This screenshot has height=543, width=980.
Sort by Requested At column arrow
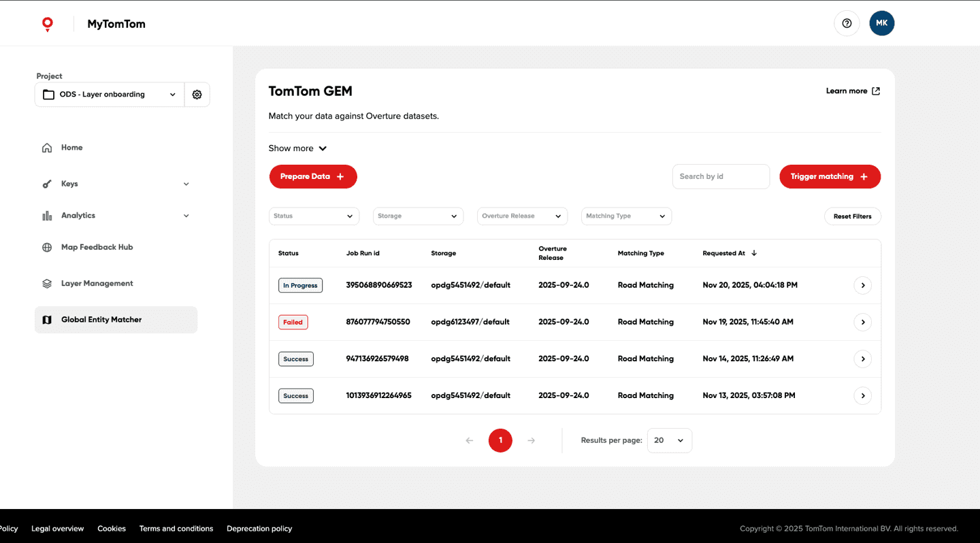coord(754,253)
